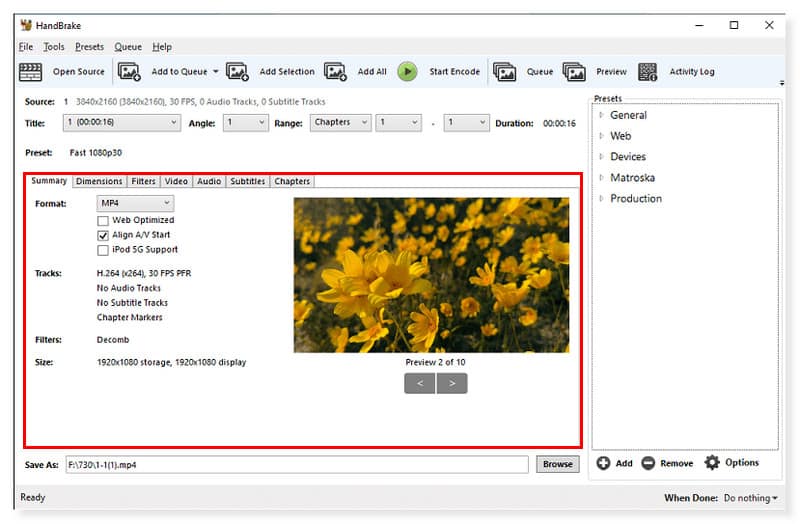800x524 pixels.
Task: Open the Presets menu
Action: tap(89, 47)
